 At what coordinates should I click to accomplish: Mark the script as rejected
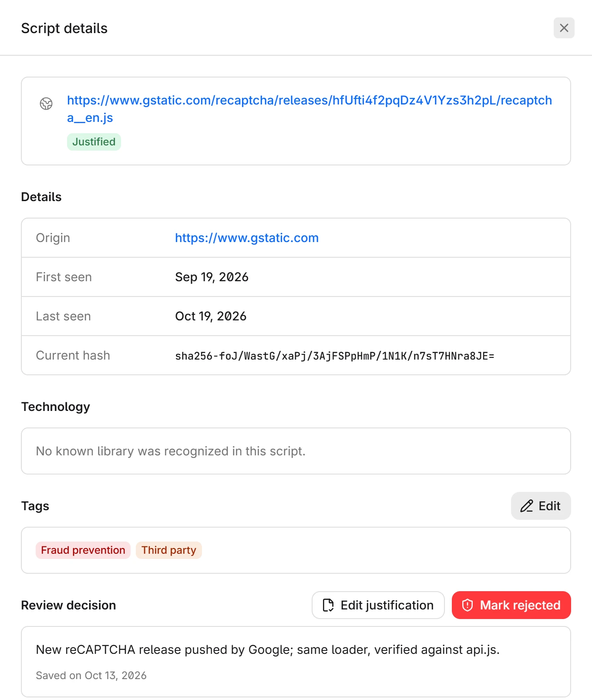(x=511, y=605)
